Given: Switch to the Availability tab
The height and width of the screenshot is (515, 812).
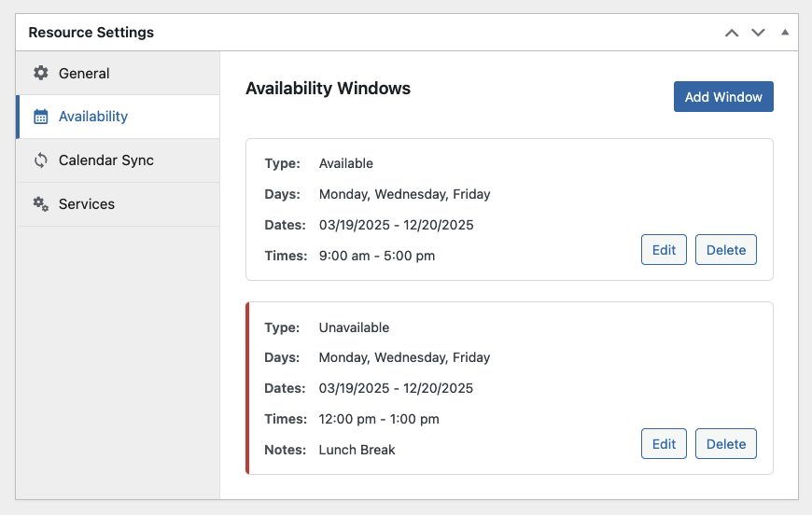Looking at the screenshot, I should tap(119, 117).
